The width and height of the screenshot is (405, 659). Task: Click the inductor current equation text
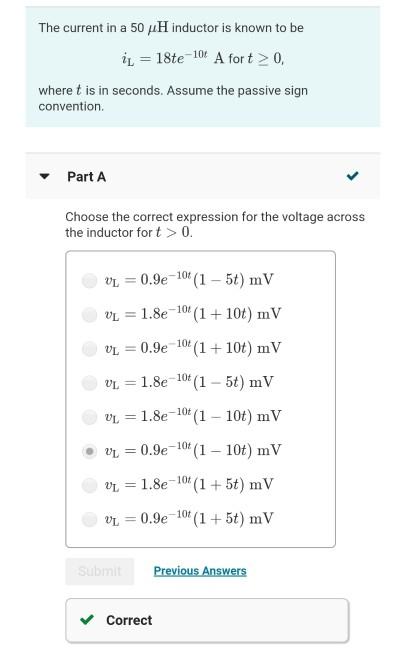(203, 58)
